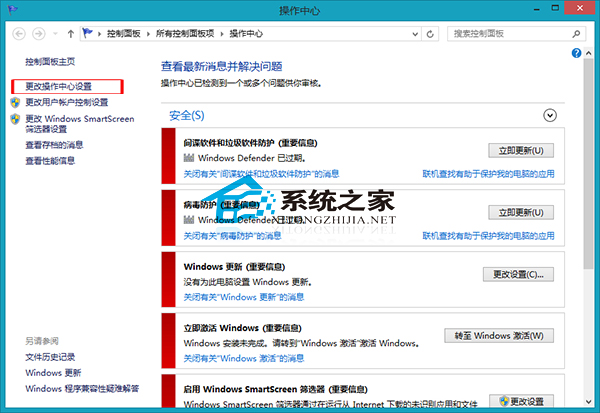Click 联机查找 link under 病毒防护

tap(488, 235)
